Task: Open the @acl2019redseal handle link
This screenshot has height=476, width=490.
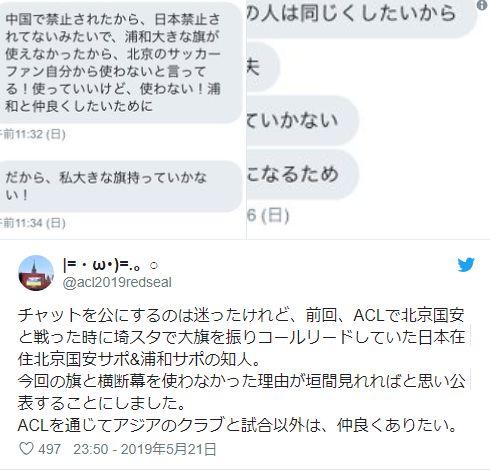Action: tap(117, 283)
